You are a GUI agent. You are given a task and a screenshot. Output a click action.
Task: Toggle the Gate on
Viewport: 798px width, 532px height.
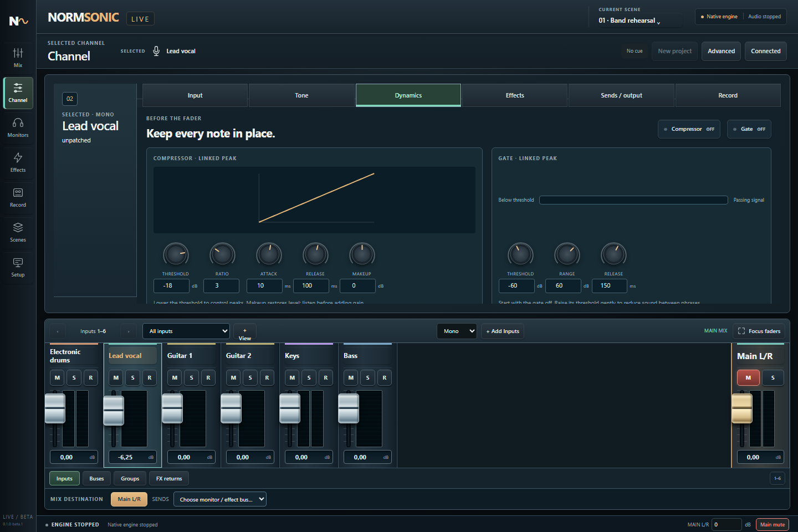[749, 129]
